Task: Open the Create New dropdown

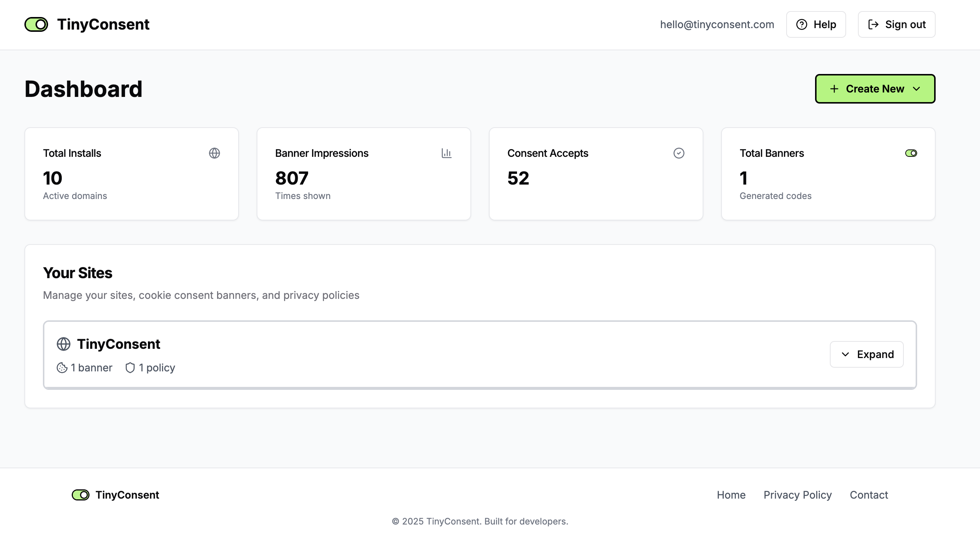Action: (x=875, y=89)
